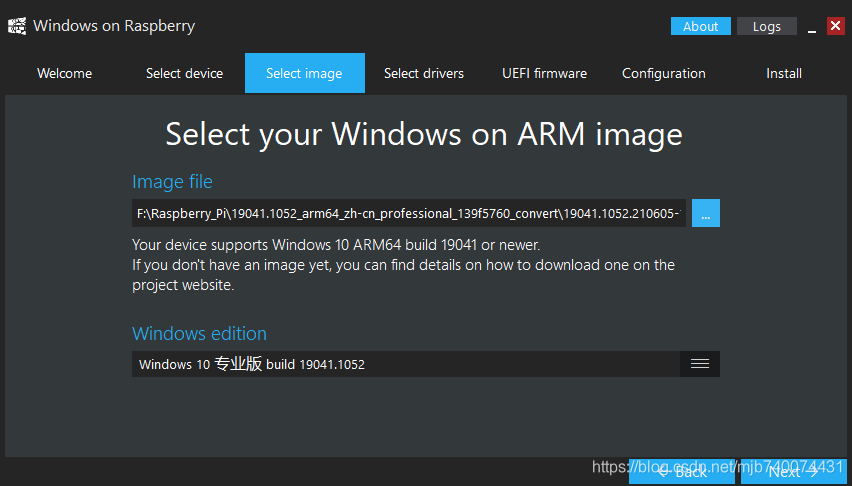Jump to the Install tab
The image size is (852, 486).
784,73
